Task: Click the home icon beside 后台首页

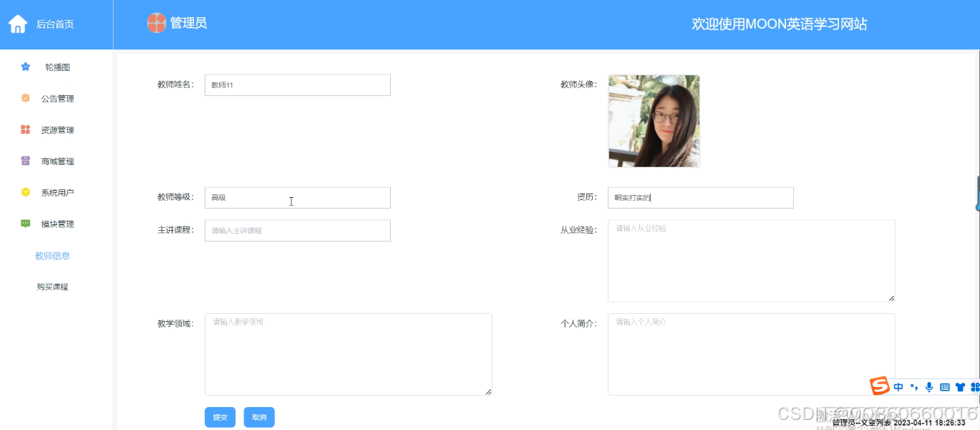Action: 18,24
